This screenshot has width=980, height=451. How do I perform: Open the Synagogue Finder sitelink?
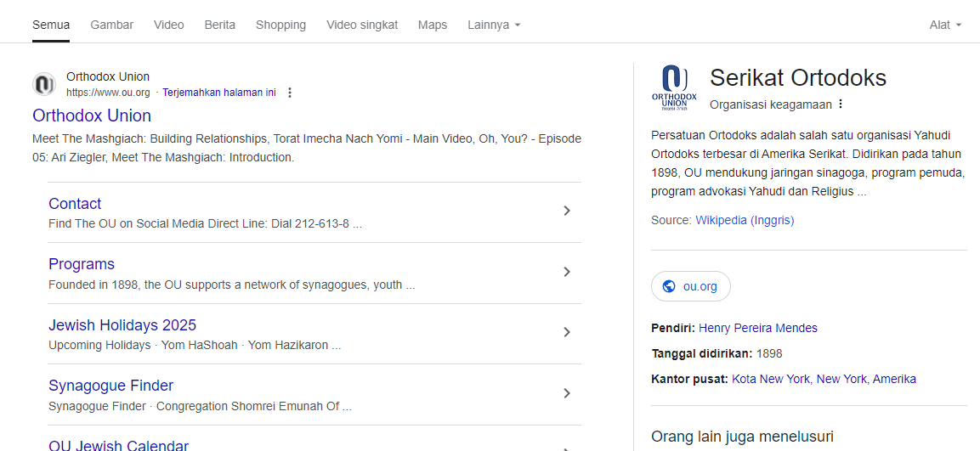click(110, 386)
